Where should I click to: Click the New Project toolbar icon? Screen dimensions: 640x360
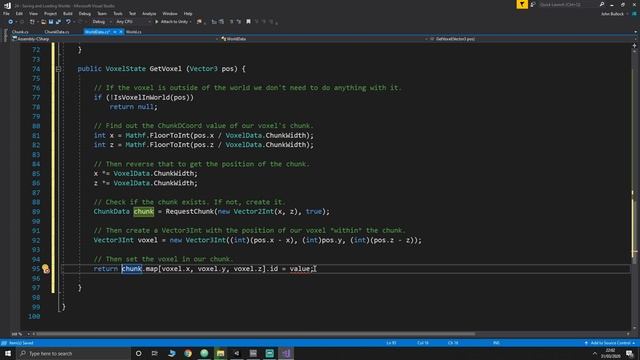point(32,22)
